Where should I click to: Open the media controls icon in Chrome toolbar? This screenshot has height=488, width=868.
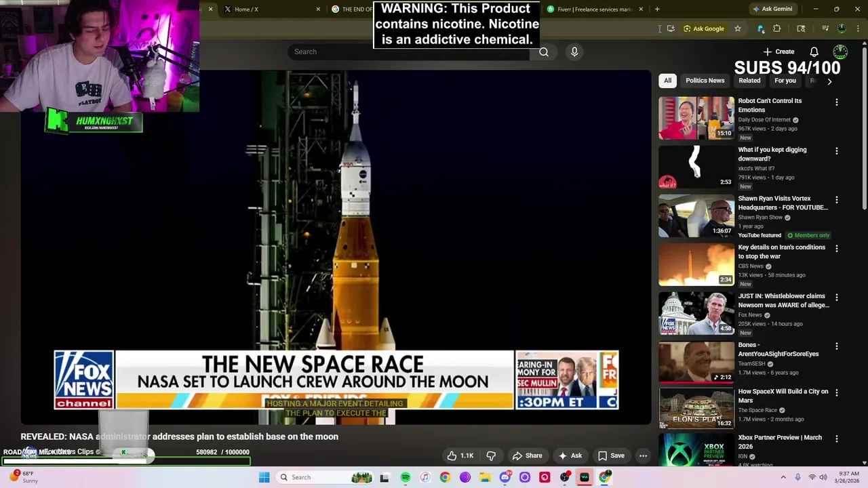[825, 28]
